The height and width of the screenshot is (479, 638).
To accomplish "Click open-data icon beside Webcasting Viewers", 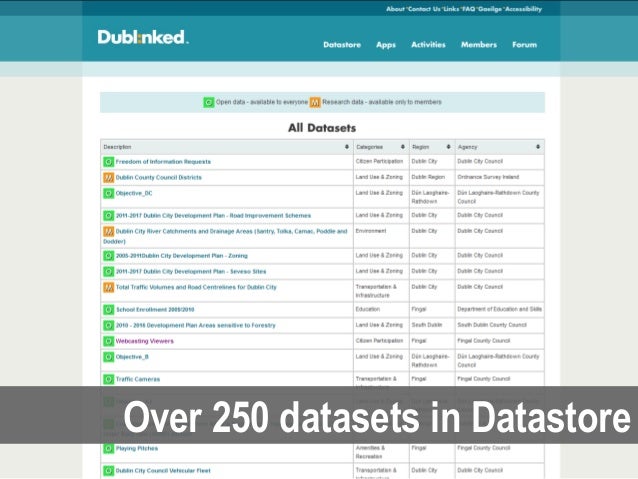I will tap(108, 341).
